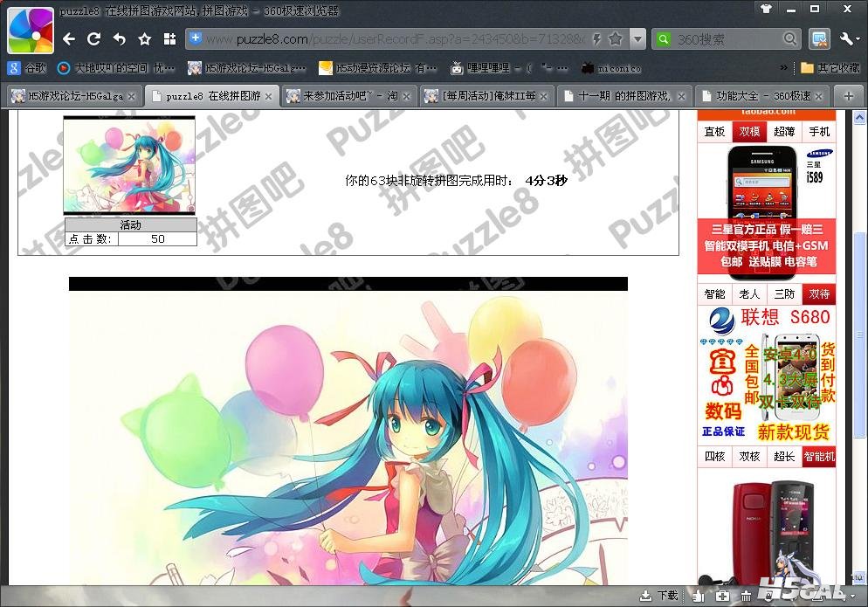Click the large completed Miku puzzle image

point(348,431)
